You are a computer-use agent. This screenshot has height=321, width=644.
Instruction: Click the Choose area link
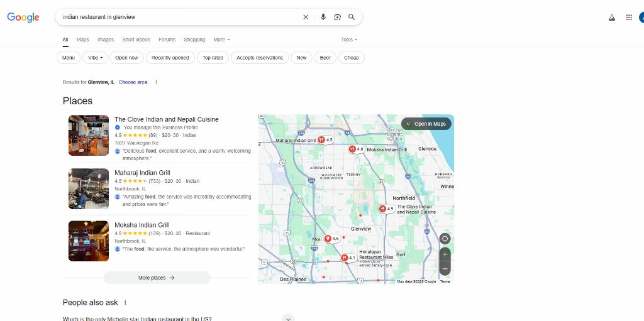(133, 82)
